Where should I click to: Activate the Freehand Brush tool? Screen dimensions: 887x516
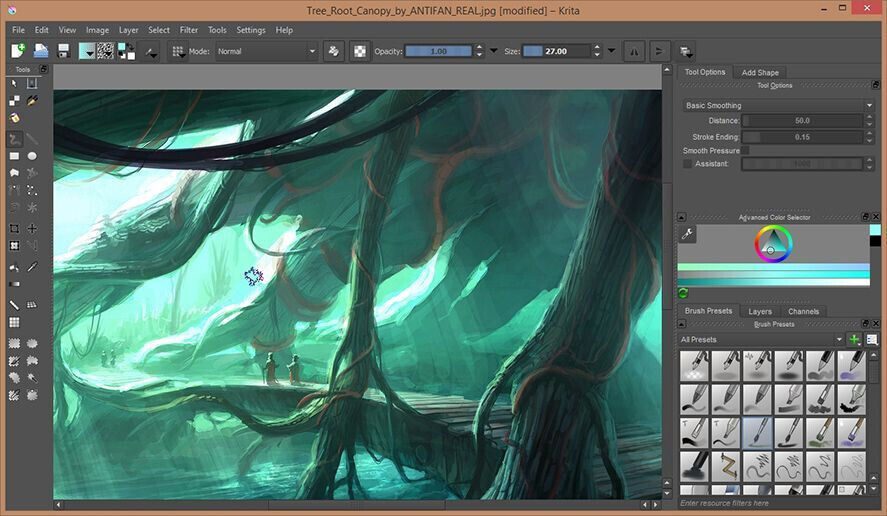(x=14, y=139)
